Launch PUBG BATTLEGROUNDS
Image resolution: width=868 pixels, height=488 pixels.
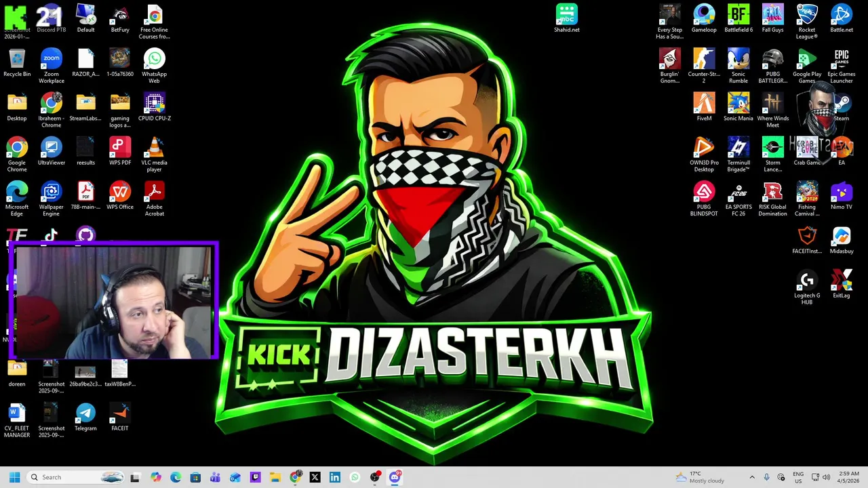[772, 66]
